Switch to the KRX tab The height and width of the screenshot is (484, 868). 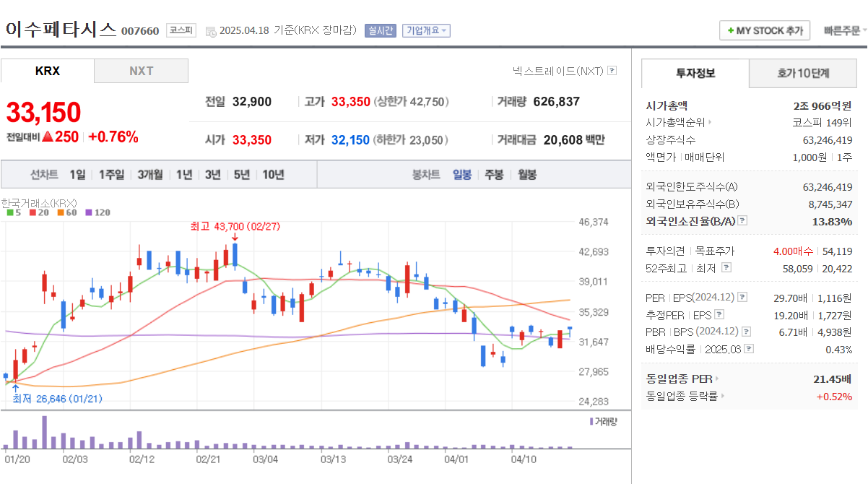click(x=47, y=71)
